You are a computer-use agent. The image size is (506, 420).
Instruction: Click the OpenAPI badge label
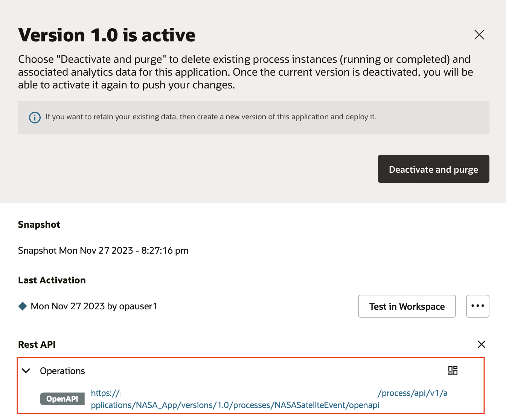point(62,399)
